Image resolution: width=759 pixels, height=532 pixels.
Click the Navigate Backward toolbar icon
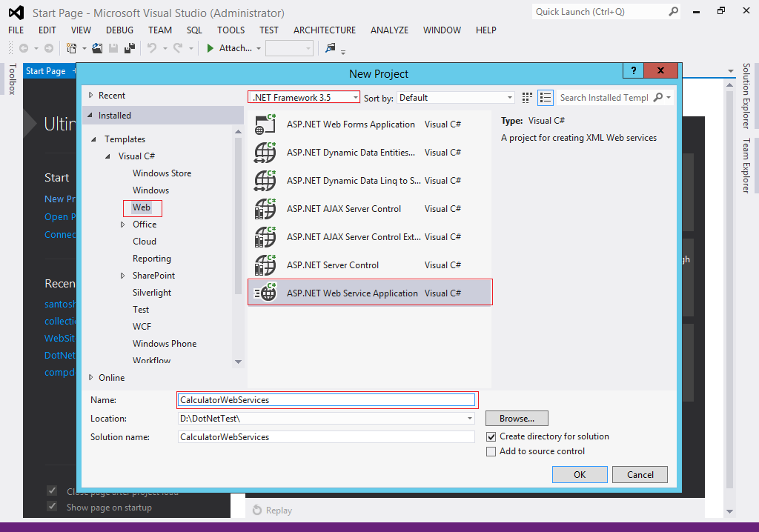[x=23, y=48]
